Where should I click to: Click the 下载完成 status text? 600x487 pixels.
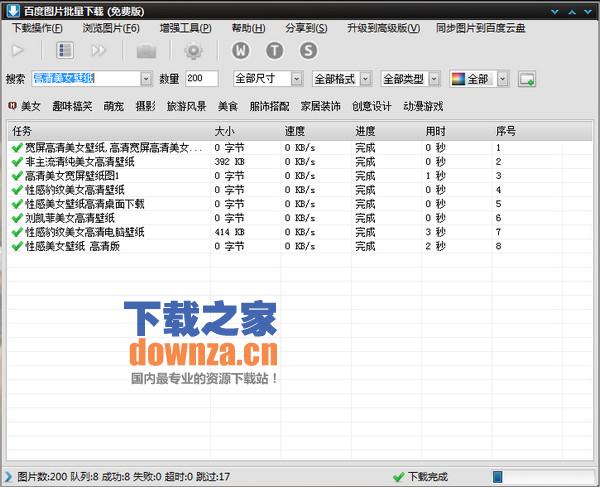point(428,477)
